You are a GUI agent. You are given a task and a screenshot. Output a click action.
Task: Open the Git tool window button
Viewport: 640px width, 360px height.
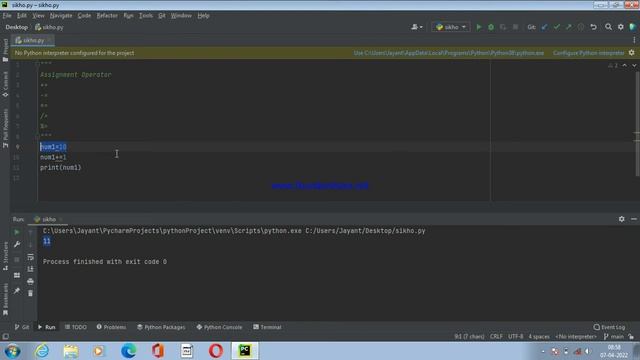(22, 327)
